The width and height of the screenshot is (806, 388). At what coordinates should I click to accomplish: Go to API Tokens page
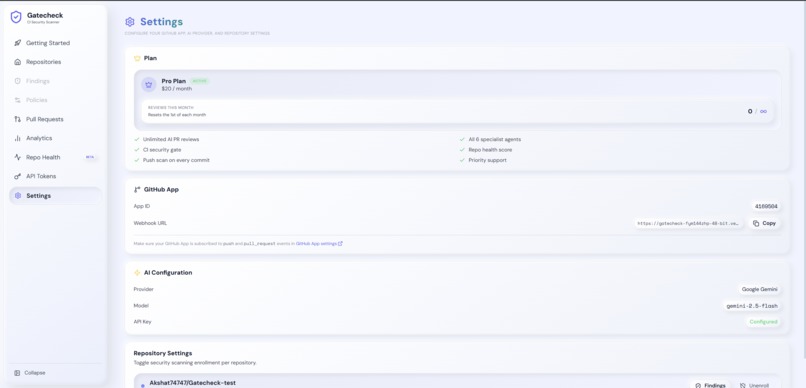pyautogui.click(x=55, y=176)
